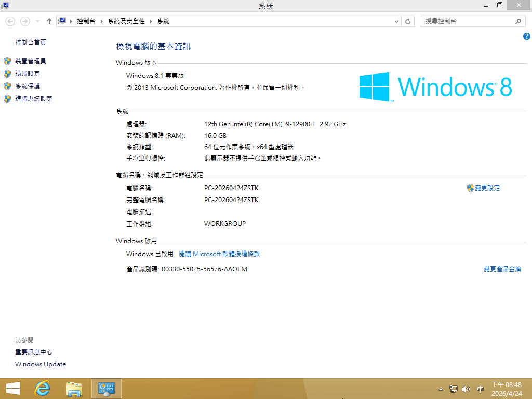The image size is (532, 399).
Task: Click the Refresh button in address bar
Action: click(408, 21)
